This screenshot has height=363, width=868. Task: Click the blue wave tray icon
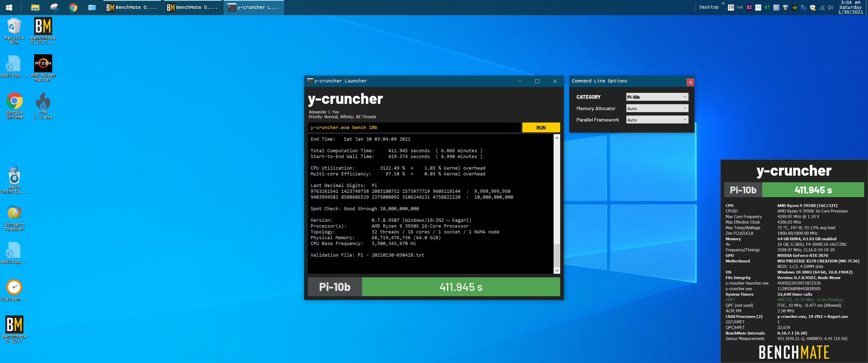803,7
